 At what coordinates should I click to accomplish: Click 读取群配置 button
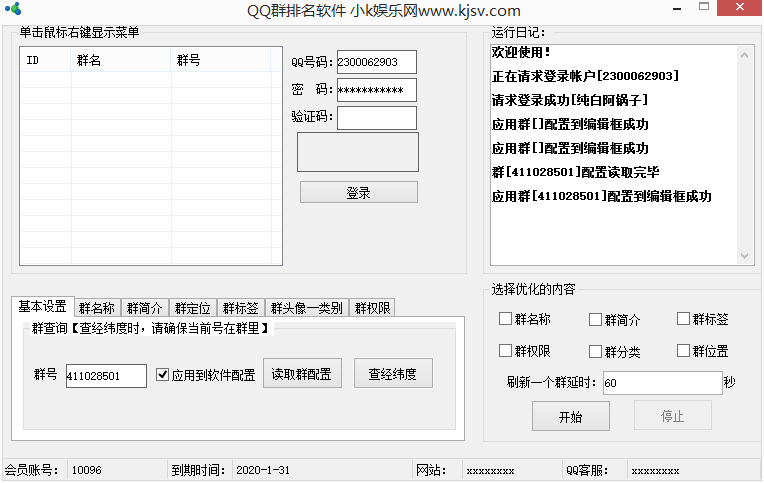(x=302, y=374)
